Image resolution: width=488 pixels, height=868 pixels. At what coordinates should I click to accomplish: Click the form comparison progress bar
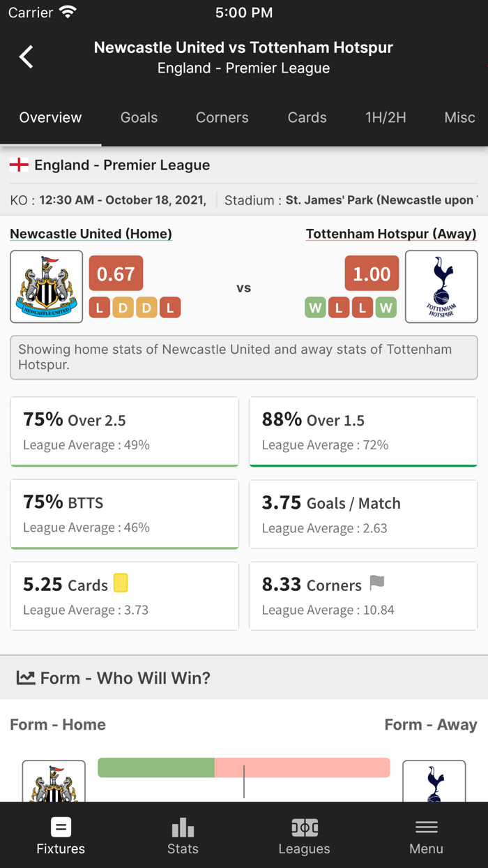(x=244, y=768)
